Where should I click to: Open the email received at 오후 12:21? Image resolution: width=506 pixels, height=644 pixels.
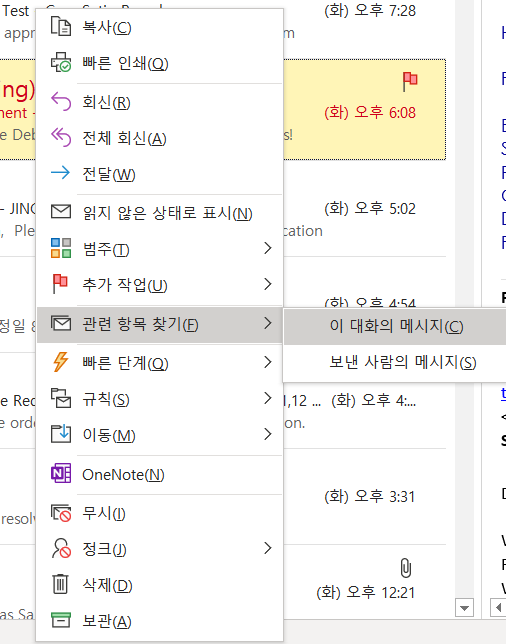point(366,593)
